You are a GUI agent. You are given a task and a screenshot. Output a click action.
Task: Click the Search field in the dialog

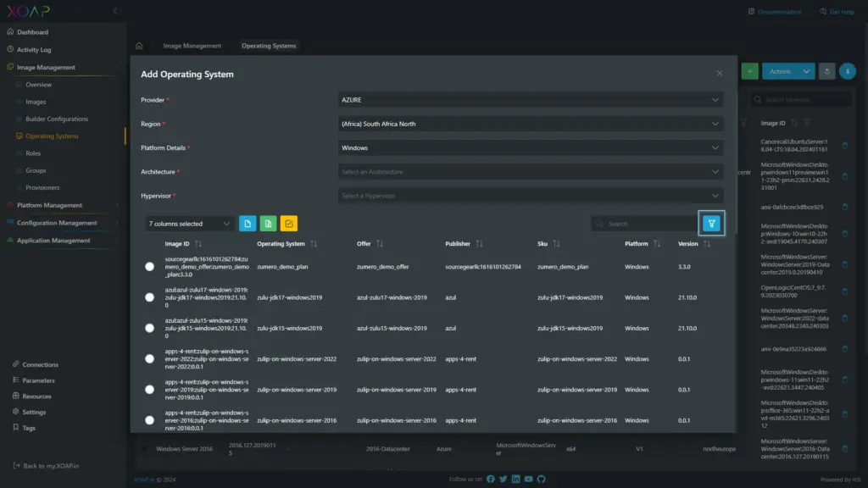(x=644, y=224)
